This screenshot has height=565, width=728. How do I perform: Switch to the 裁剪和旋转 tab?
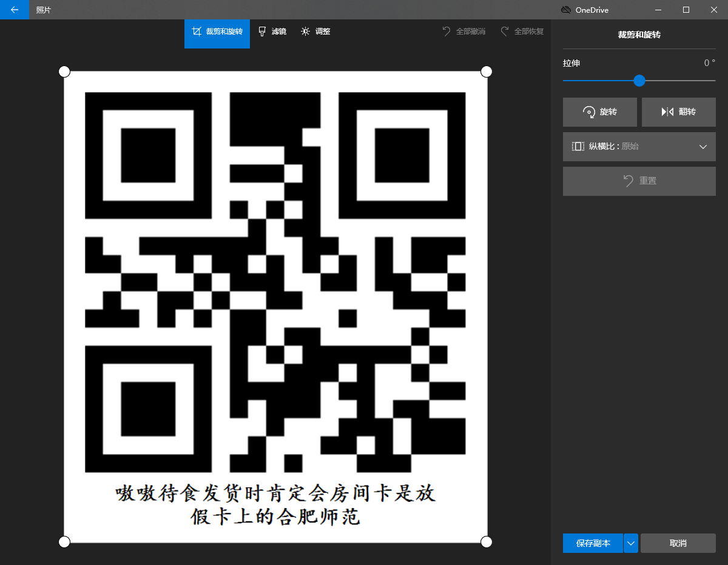(x=217, y=32)
